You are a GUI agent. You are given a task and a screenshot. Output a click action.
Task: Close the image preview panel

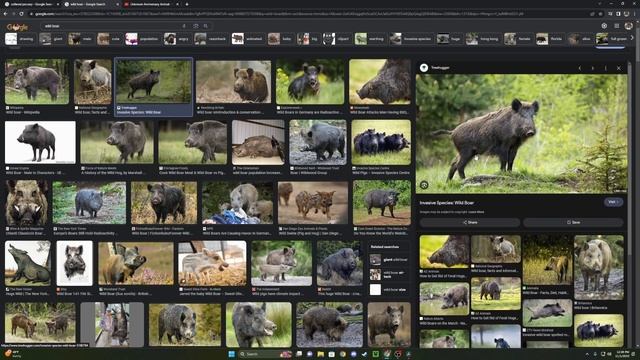pyautogui.click(x=619, y=68)
